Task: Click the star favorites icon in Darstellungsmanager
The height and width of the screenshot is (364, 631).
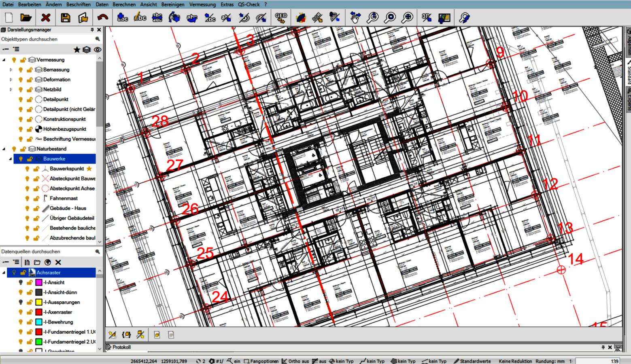Action: click(76, 49)
